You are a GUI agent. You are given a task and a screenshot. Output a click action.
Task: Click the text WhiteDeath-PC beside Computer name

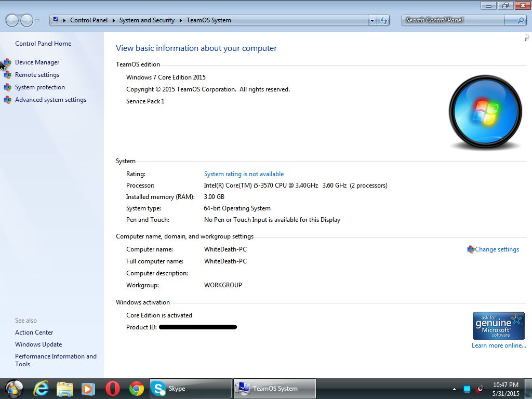click(x=225, y=249)
